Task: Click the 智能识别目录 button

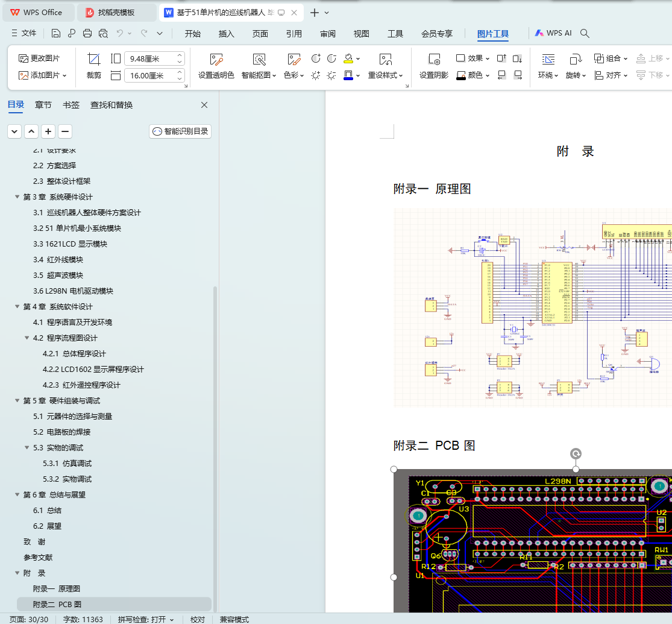Action: point(180,131)
